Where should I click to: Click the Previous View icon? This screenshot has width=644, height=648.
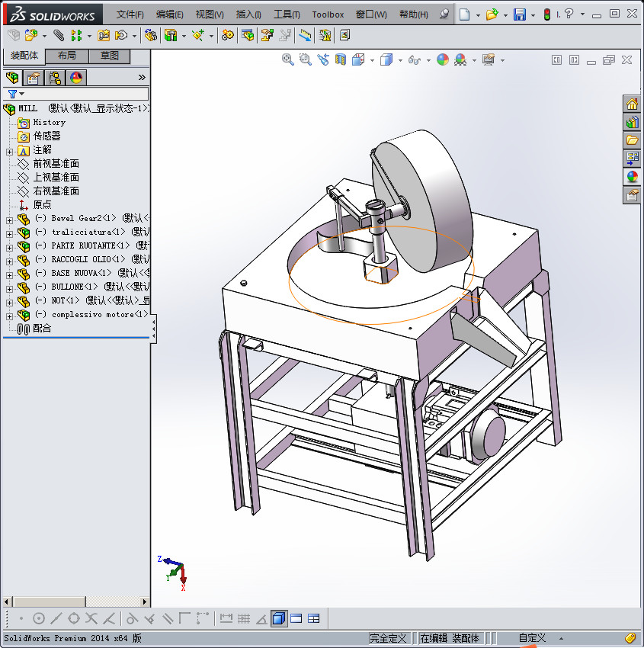323,59
